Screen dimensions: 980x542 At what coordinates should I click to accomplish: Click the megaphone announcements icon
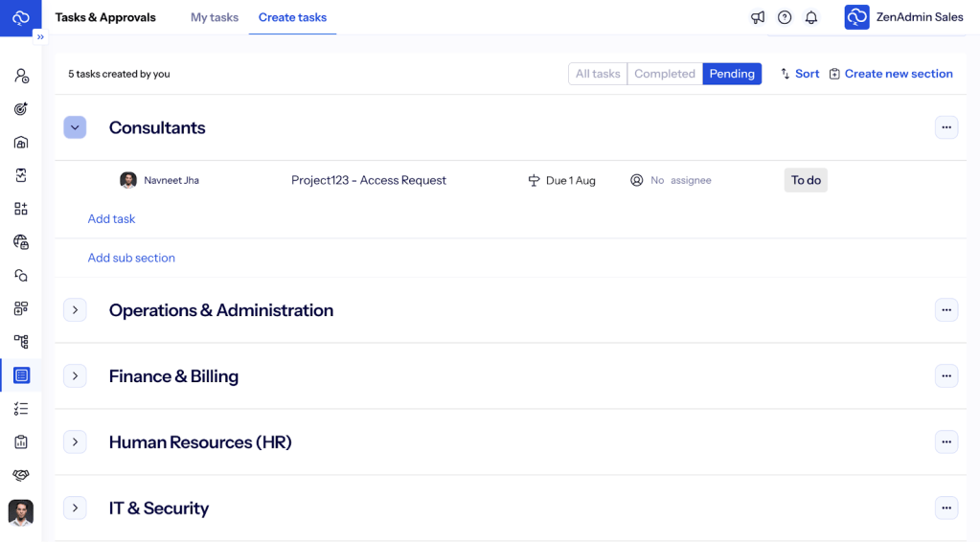[x=758, y=17]
